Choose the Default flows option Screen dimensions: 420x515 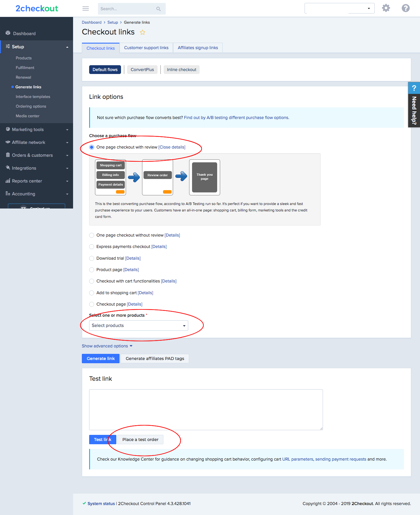coord(105,70)
